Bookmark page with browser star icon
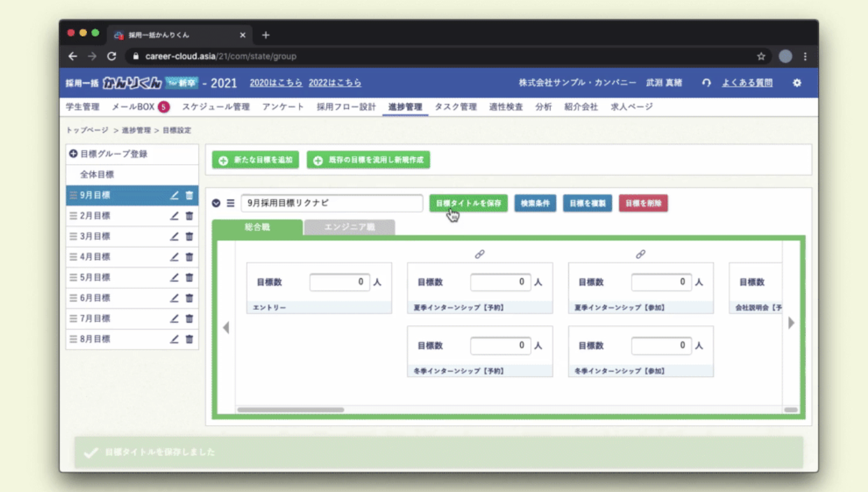The height and width of the screenshot is (492, 868). pos(761,56)
